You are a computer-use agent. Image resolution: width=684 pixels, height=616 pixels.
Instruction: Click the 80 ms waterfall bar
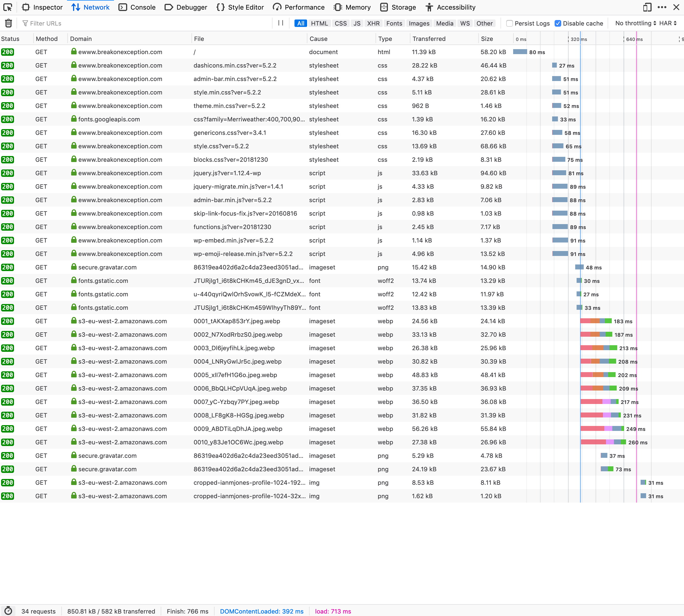pyautogui.click(x=520, y=51)
